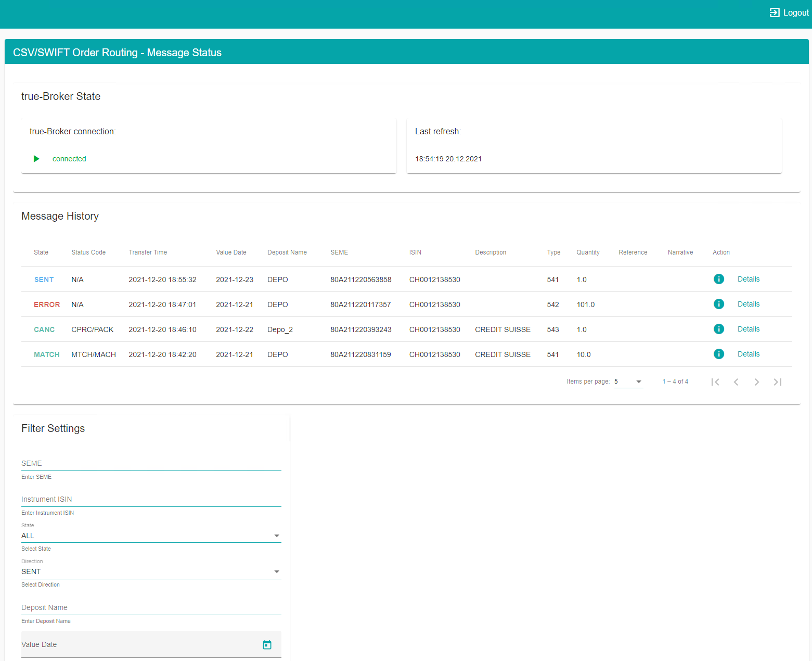Open Details link for ERROR message
The width and height of the screenshot is (812, 661).
(749, 304)
